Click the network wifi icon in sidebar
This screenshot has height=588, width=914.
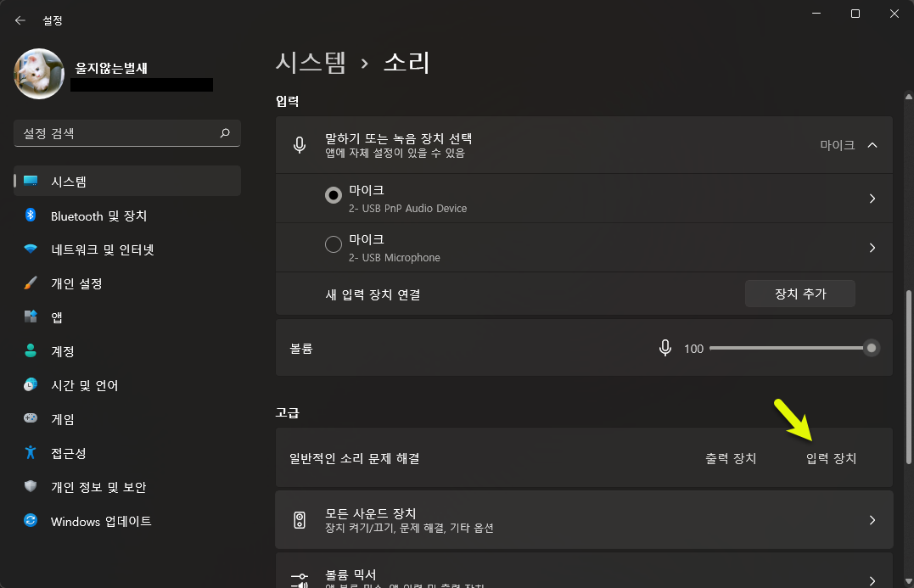[x=31, y=249]
